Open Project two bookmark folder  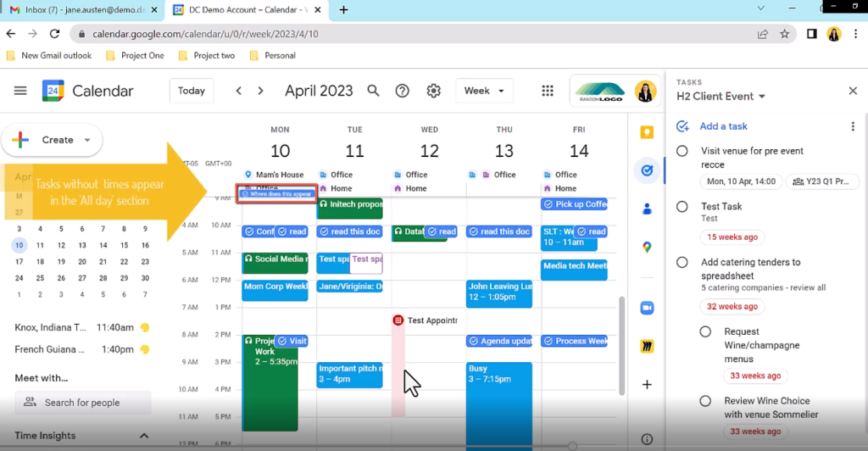coord(207,56)
